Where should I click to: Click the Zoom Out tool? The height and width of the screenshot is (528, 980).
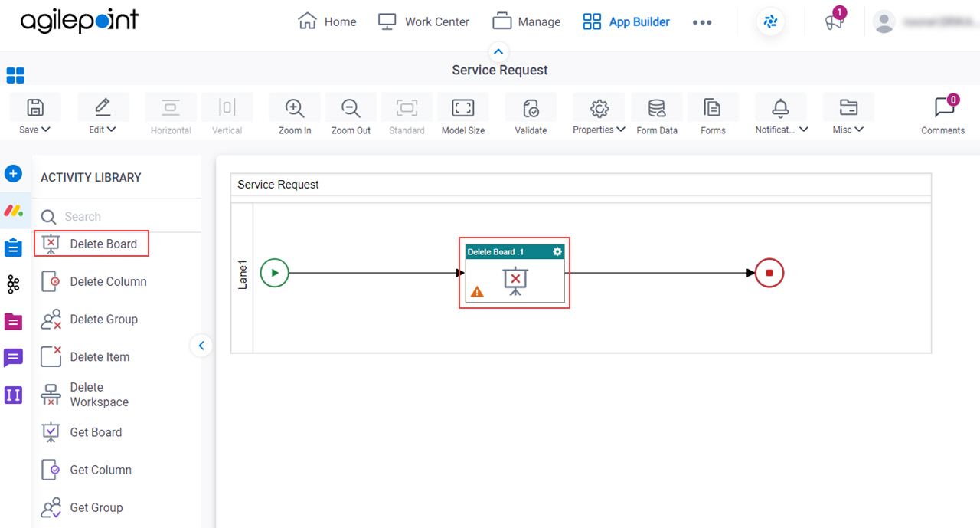point(351,116)
